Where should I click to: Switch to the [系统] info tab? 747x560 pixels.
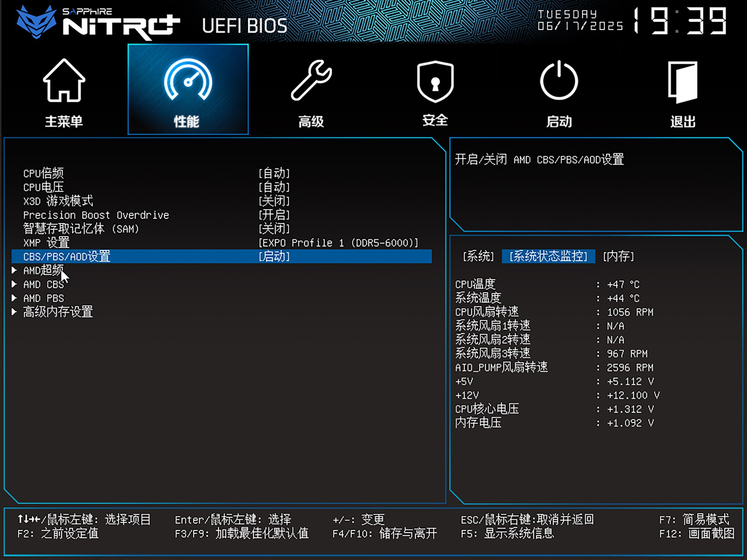[478, 256]
